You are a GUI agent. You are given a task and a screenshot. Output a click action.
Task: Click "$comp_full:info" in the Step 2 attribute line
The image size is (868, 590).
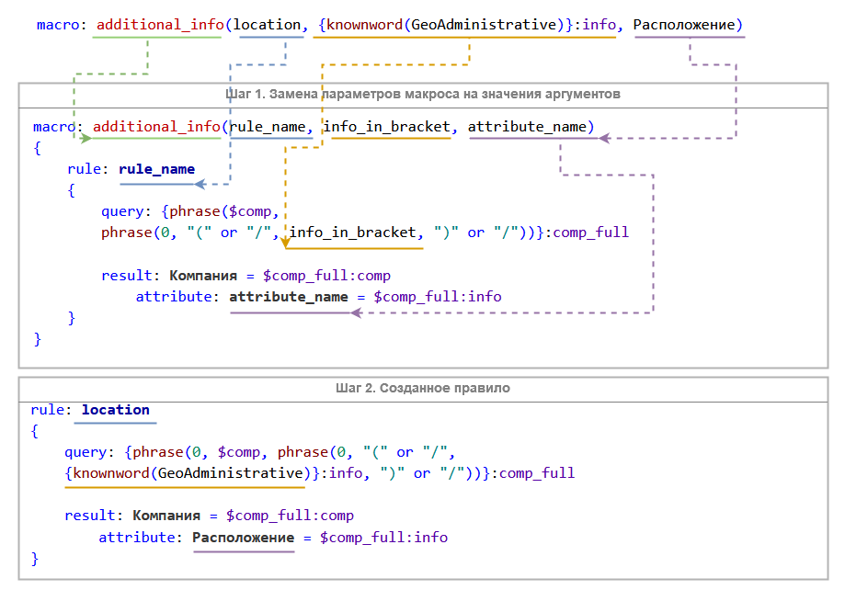coord(383,538)
